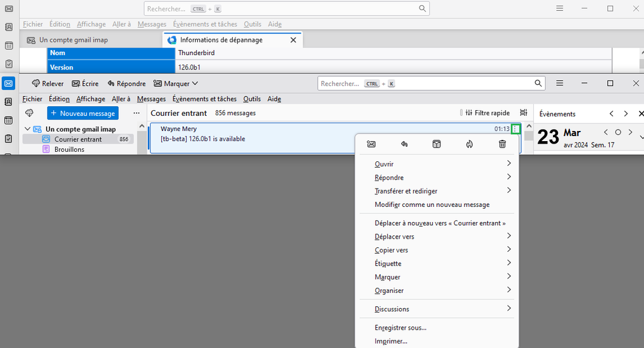The height and width of the screenshot is (348, 644).
Task: Click the archive box icon in context menu
Action: [437, 144]
